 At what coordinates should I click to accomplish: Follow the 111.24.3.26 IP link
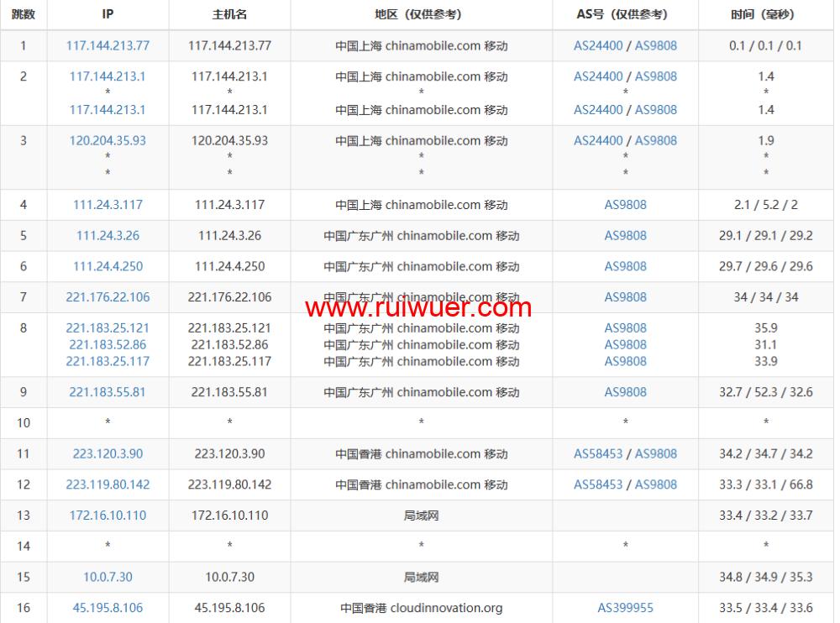coord(108,236)
